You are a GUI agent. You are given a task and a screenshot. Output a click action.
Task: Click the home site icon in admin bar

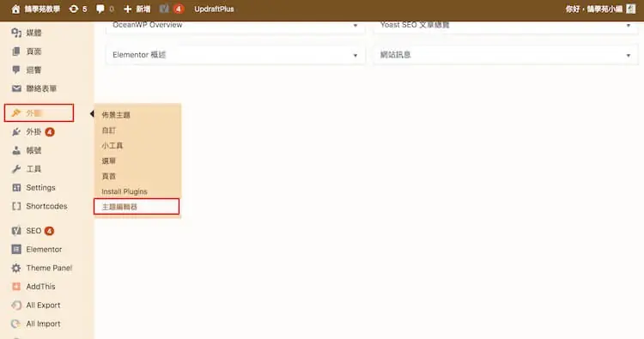(x=15, y=9)
